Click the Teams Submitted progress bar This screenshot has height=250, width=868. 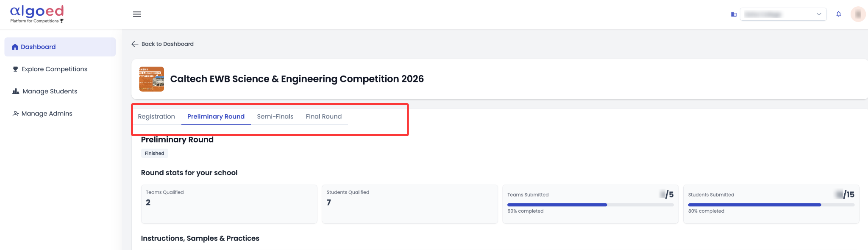(590, 205)
